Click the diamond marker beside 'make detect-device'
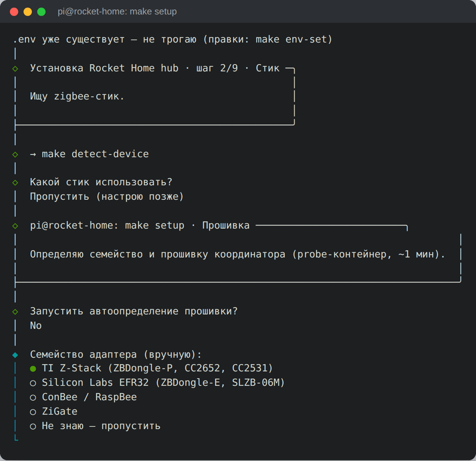The height and width of the screenshot is (461, 476). click(x=15, y=155)
